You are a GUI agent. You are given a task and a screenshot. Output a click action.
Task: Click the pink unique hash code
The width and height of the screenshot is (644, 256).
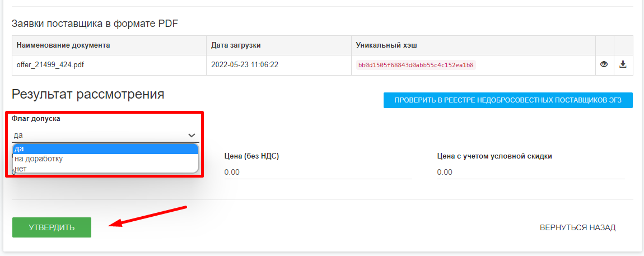click(415, 65)
